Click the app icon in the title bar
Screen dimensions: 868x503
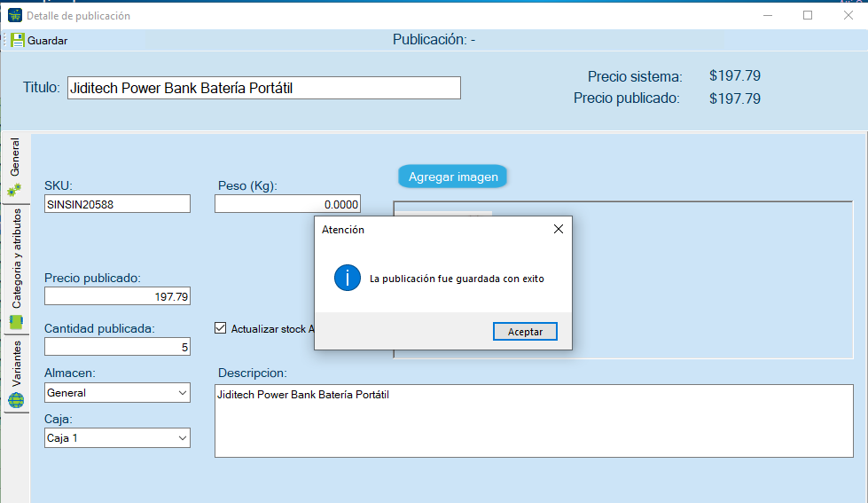15,15
